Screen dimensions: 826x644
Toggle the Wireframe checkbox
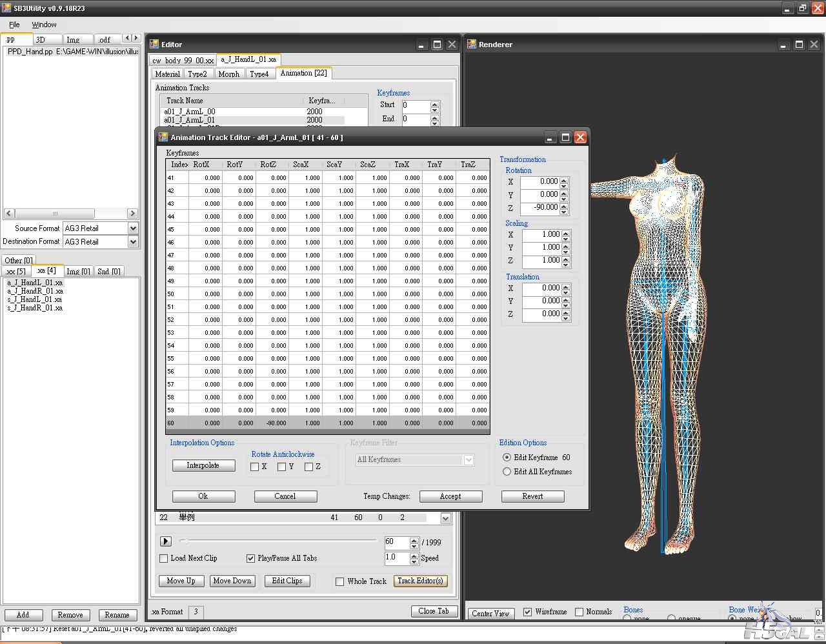[528, 612]
